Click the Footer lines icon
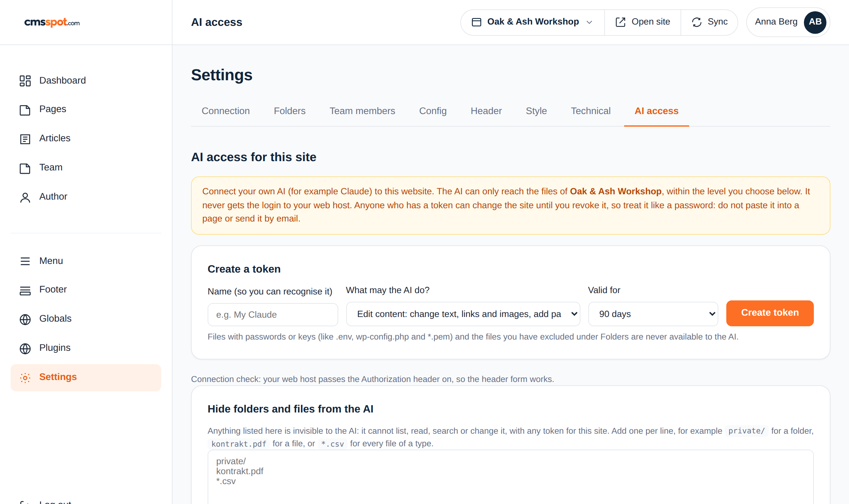 click(x=25, y=290)
